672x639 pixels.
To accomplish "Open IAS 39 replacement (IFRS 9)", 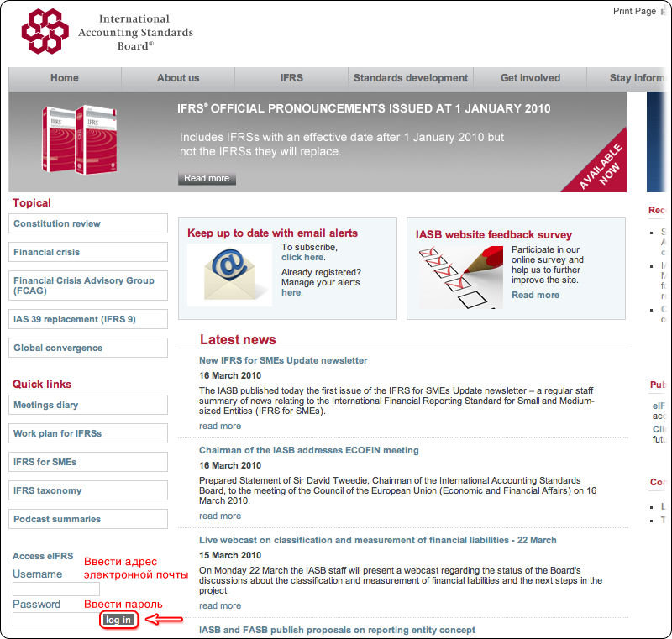I will tap(88, 319).
